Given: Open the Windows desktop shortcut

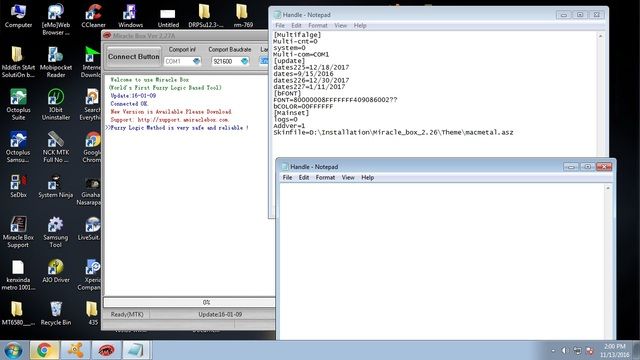Looking at the screenshot, I should click(x=130, y=16).
